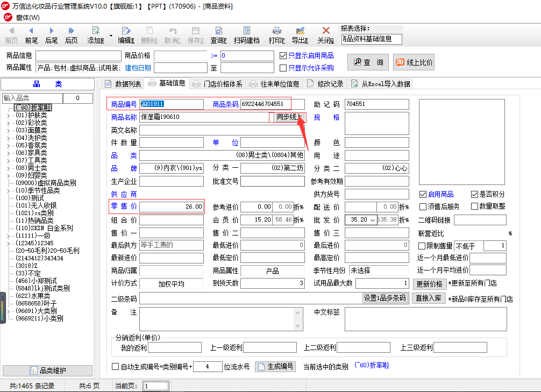The image size is (541, 392).
Task: Click the 商品编号 input field
Action: coord(172,104)
